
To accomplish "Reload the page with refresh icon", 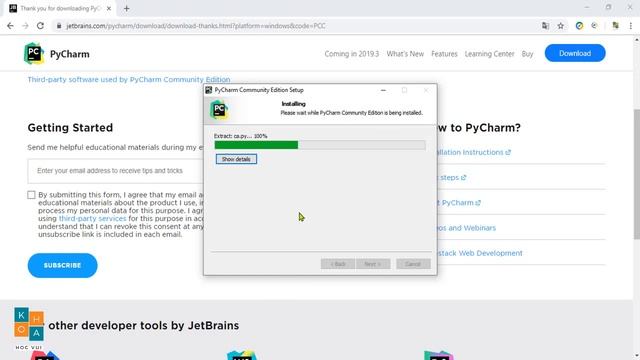I will point(40,26).
